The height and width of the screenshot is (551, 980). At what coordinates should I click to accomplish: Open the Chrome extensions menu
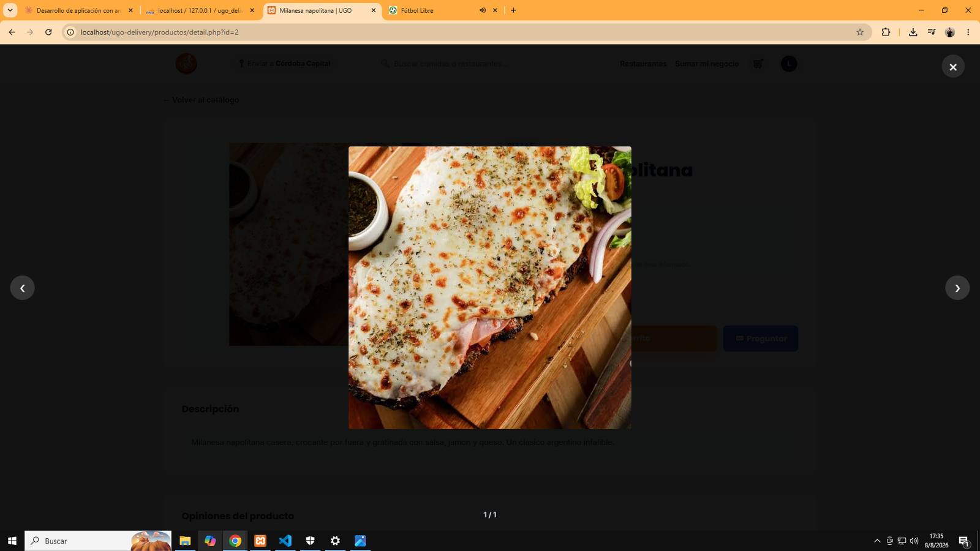(886, 32)
